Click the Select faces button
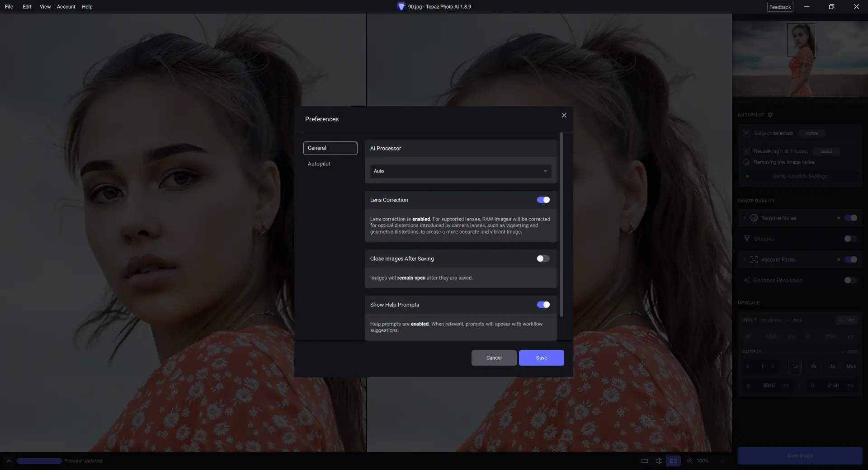This screenshot has width=868, height=470. 826,151
